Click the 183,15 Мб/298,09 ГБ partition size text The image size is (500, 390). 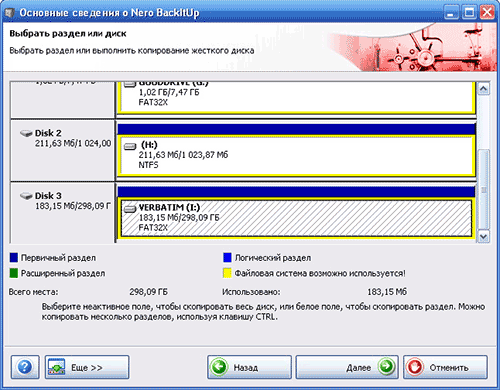pos(179,218)
